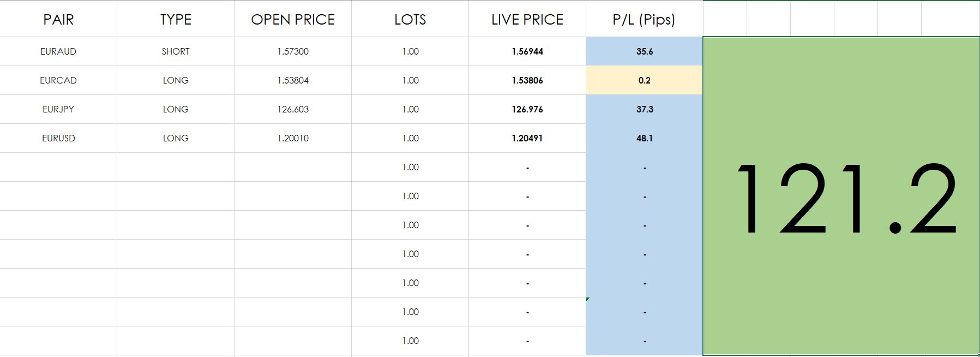Screen dimensions: 980x357
Task: Click the EURAUD pair cell
Action: tap(58, 51)
